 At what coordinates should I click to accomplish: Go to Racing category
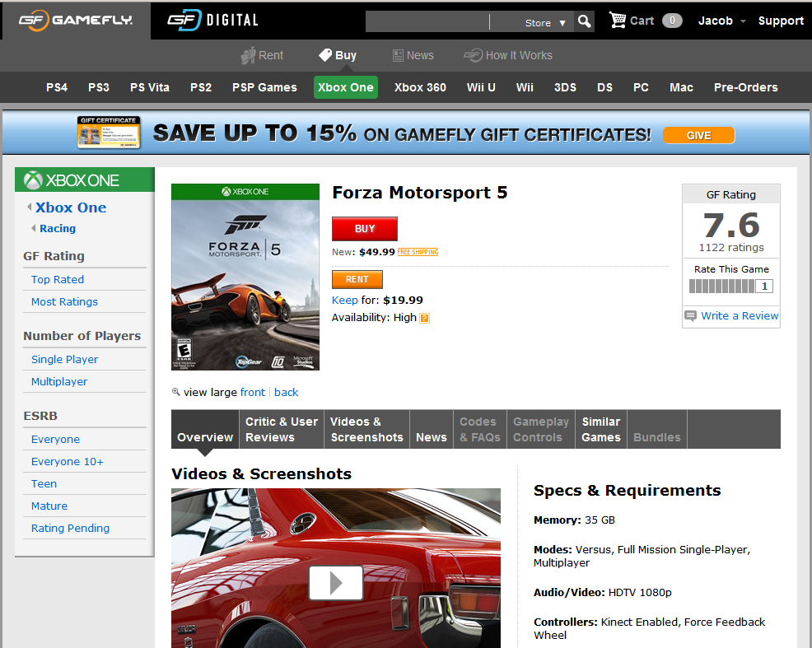tap(58, 228)
